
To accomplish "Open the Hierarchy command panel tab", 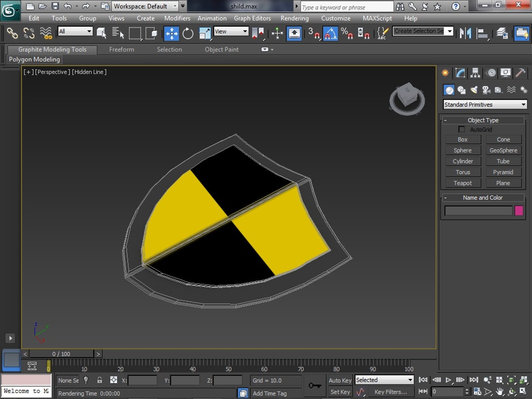I will (x=475, y=73).
